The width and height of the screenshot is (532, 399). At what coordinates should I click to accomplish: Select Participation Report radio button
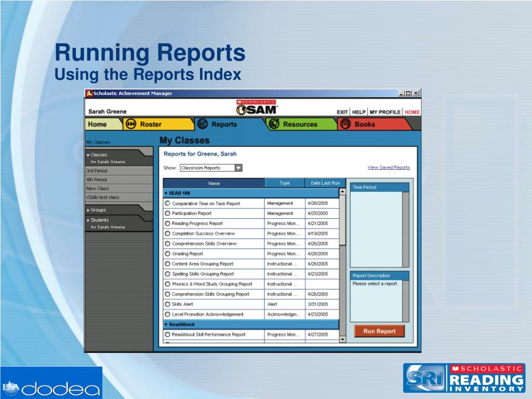pyautogui.click(x=167, y=214)
